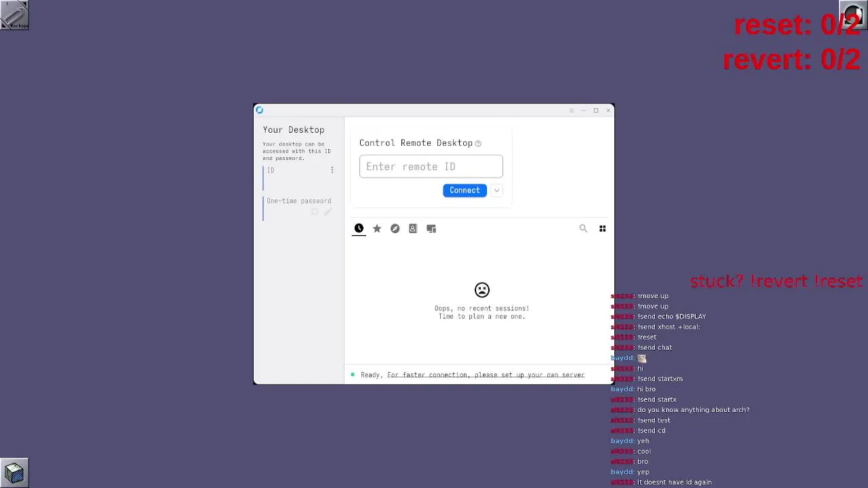Click chat message cool
Viewport: 868px width, 488px height.
644,451
